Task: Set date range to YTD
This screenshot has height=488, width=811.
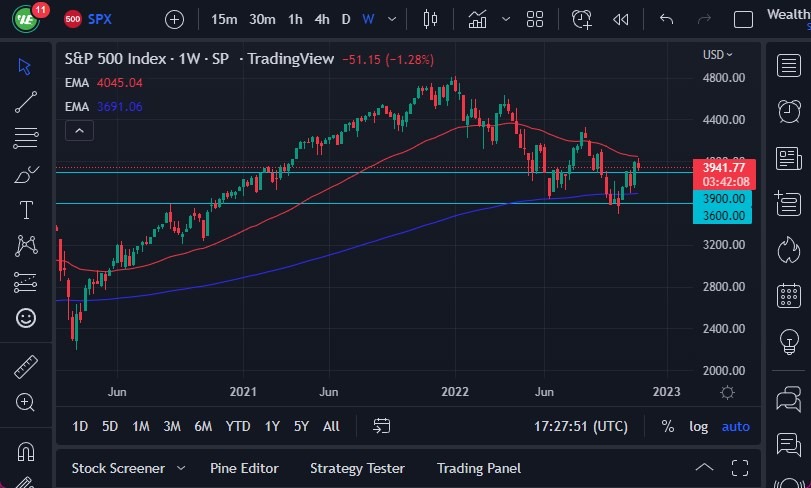Action: (x=238, y=426)
